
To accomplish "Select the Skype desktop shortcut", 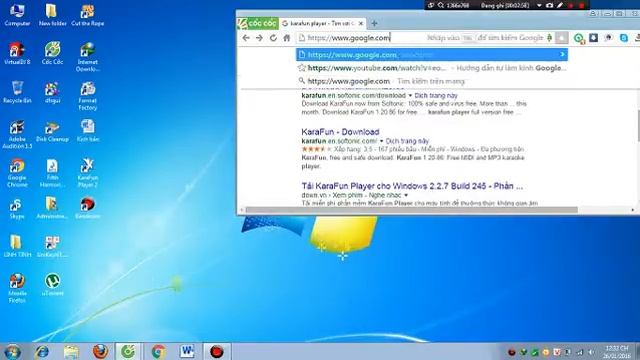I will click(x=16, y=208).
